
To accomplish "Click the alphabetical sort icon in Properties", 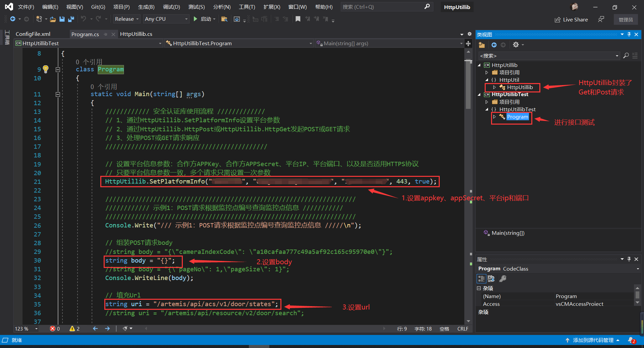I will coord(491,279).
